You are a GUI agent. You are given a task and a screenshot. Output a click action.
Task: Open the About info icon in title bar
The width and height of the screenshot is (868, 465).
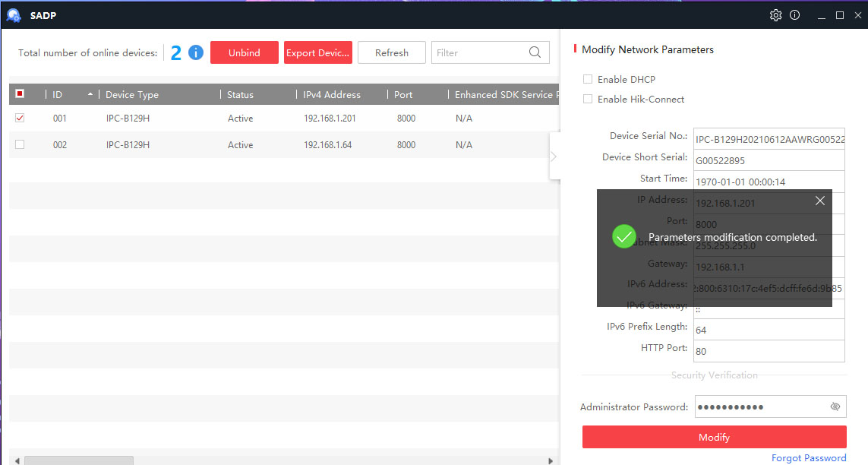(794, 15)
